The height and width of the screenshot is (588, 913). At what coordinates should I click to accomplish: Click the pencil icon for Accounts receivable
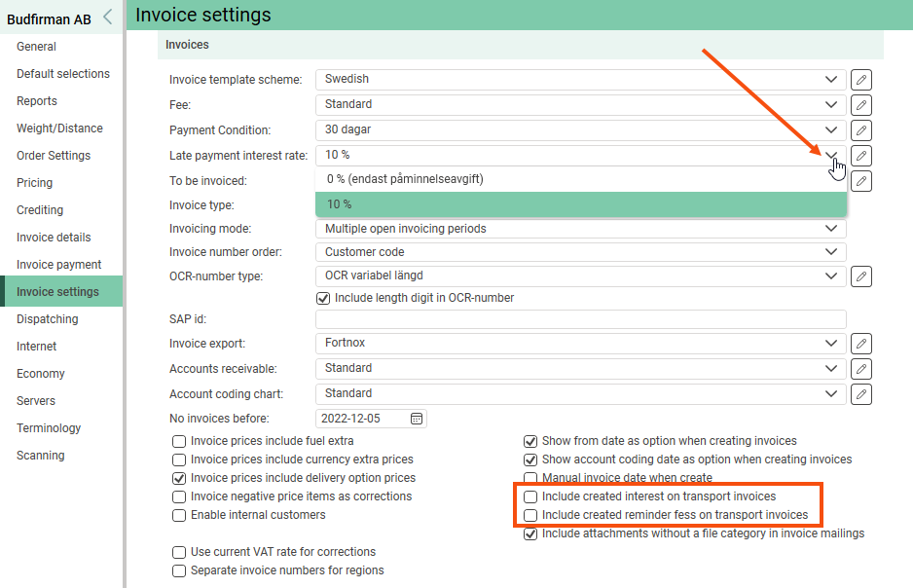click(x=860, y=369)
